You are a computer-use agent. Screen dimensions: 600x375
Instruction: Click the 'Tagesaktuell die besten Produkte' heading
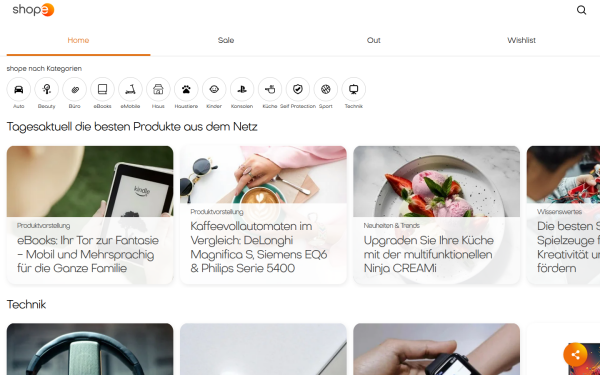132,127
